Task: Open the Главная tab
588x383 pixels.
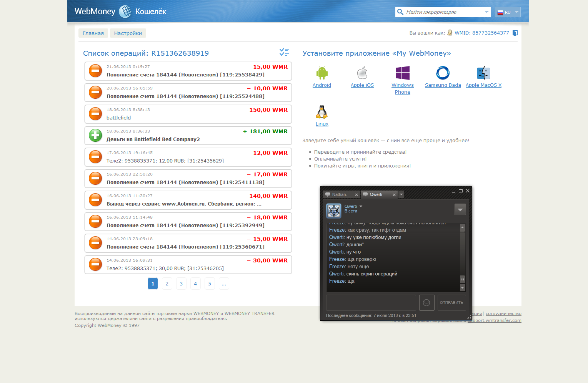Action: click(x=93, y=33)
